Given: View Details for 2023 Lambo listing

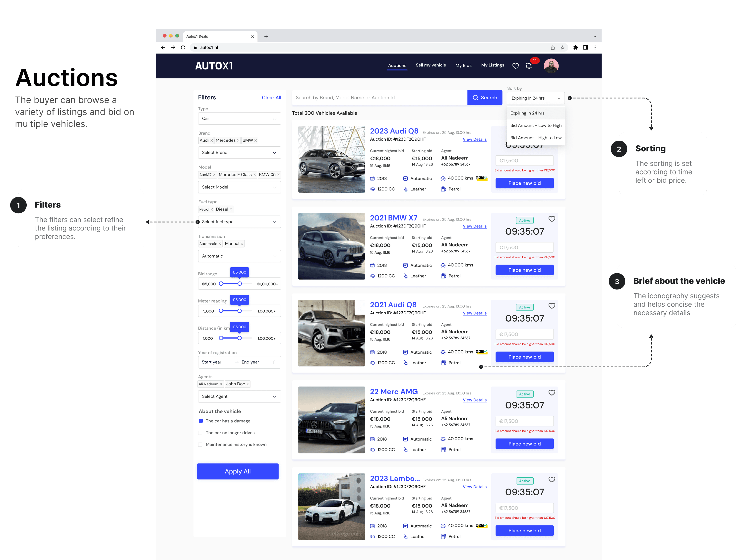Looking at the screenshot, I should coord(475,487).
